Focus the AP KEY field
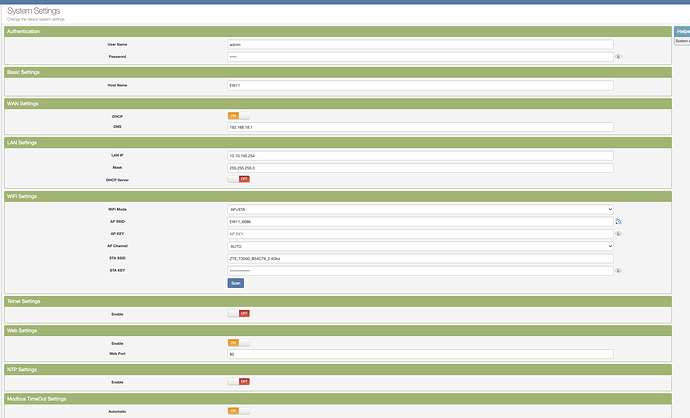Image resolution: width=690 pixels, height=418 pixels. coord(420,234)
